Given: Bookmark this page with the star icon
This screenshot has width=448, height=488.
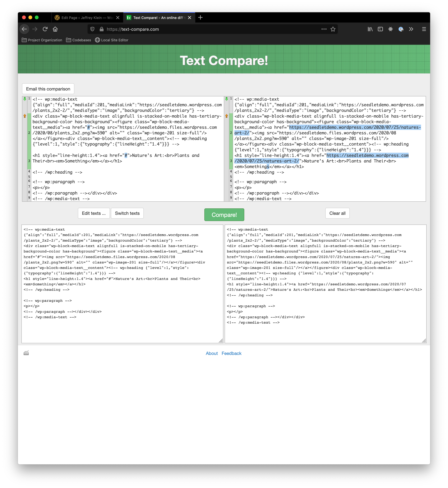Looking at the screenshot, I should coord(333,29).
